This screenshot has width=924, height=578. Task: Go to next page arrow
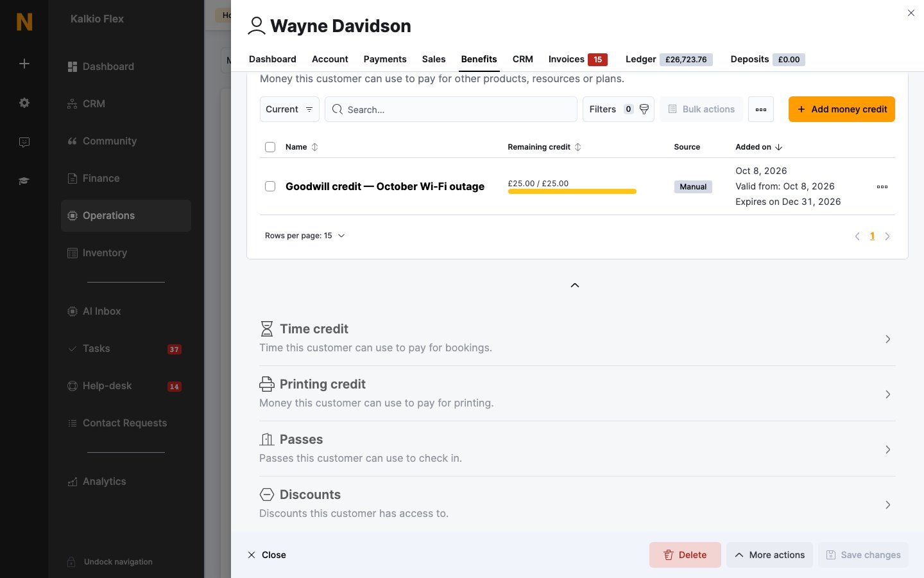887,236
